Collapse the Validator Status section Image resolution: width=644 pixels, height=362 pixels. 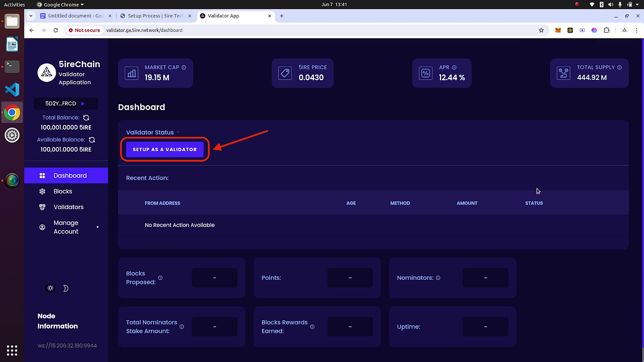coord(179,131)
